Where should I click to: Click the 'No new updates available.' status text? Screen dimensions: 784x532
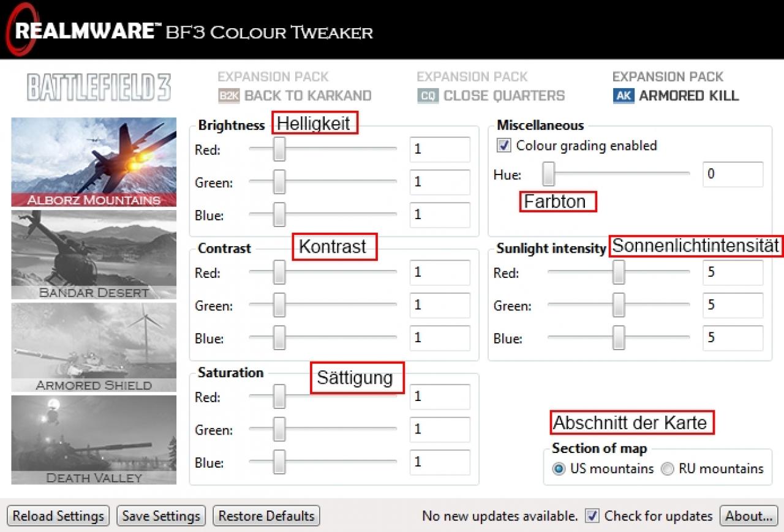tap(500, 516)
